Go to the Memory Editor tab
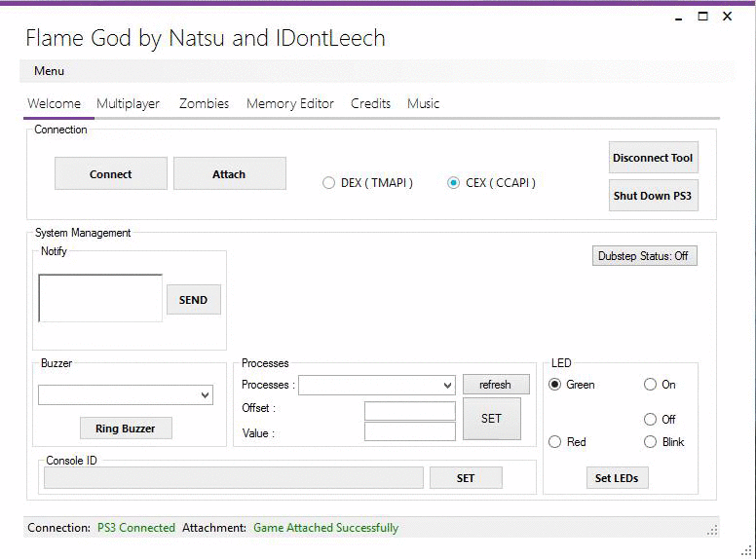Viewport: 756px width, 559px height. coord(289,103)
